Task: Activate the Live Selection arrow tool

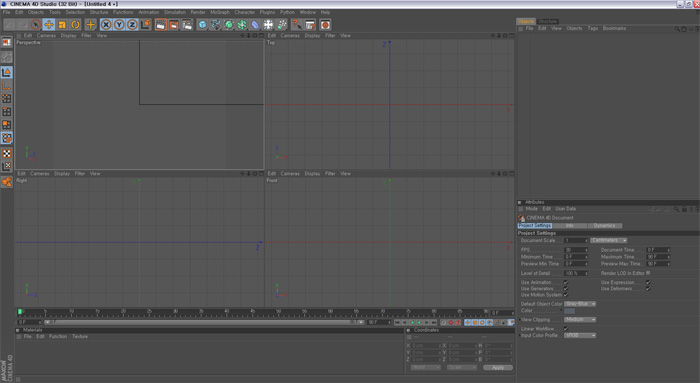Action: coord(36,25)
